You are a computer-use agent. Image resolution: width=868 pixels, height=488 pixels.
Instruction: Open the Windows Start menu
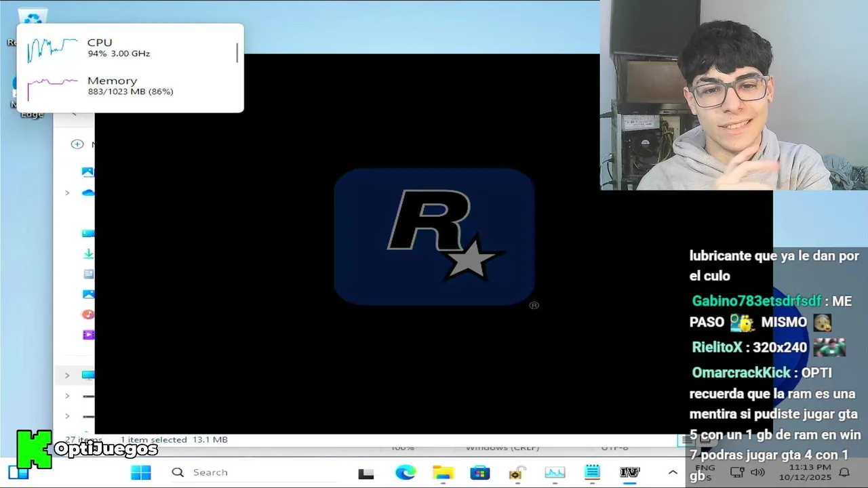(x=141, y=472)
